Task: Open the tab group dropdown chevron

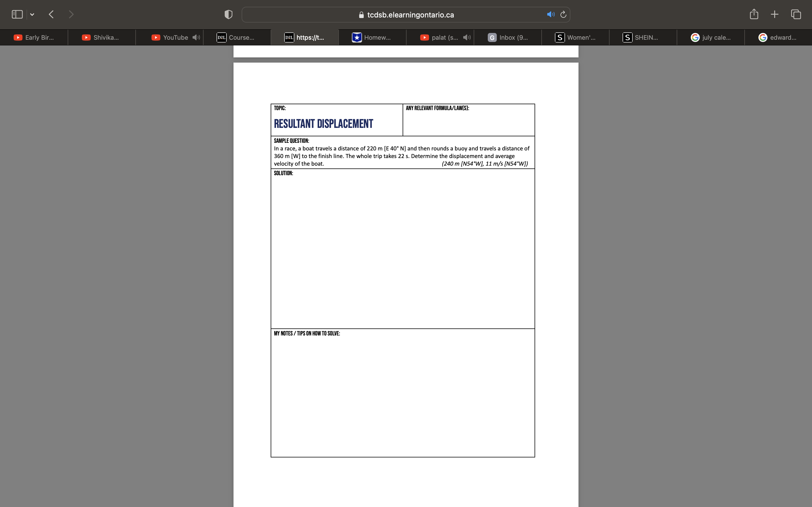Action: [x=32, y=14]
